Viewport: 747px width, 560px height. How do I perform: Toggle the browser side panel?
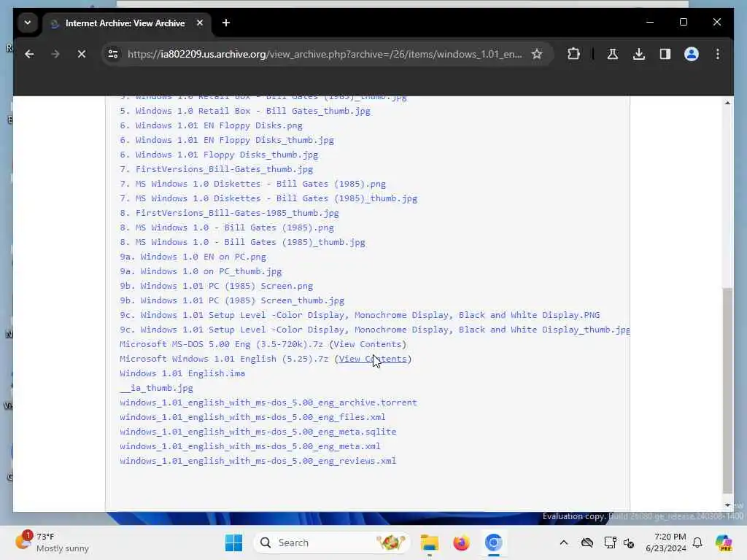[x=665, y=54]
